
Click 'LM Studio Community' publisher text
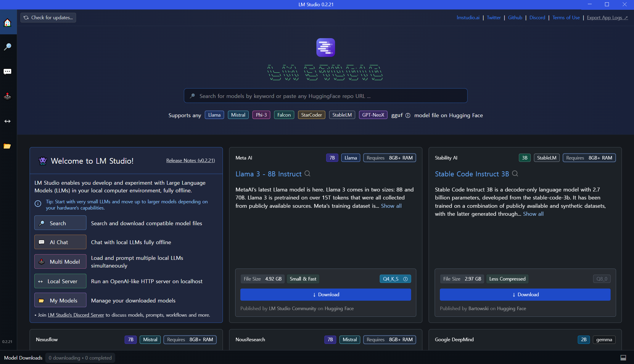click(292, 309)
